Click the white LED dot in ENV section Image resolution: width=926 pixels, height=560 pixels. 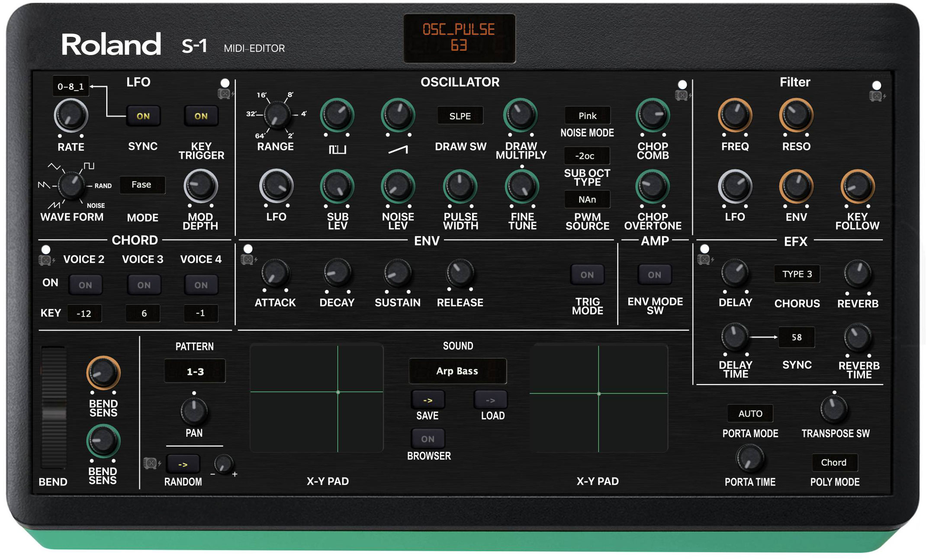coord(248,249)
